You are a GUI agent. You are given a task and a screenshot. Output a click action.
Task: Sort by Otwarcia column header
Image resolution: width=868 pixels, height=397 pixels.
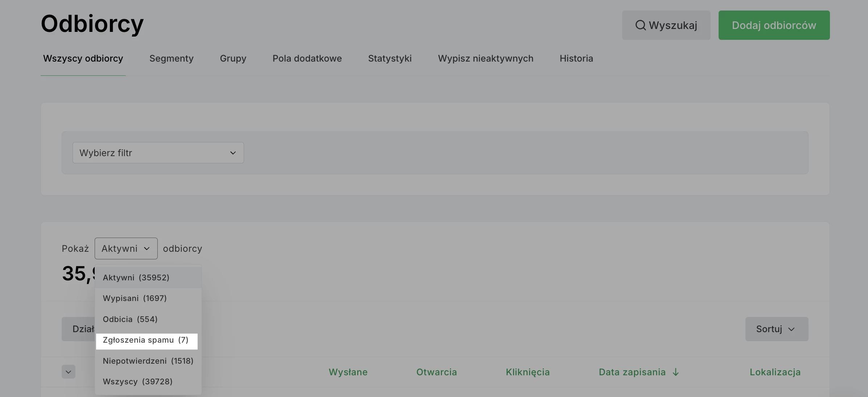(436, 372)
